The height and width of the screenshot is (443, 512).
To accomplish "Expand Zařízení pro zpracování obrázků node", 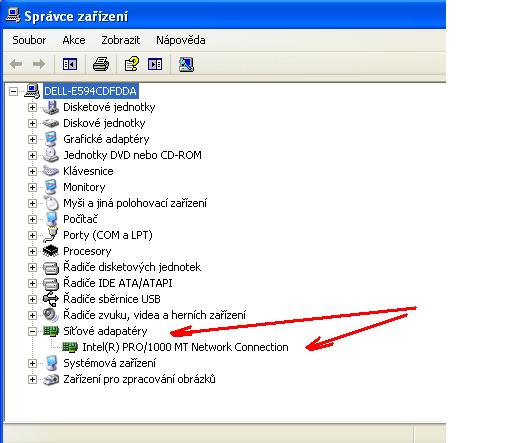I will (32, 379).
